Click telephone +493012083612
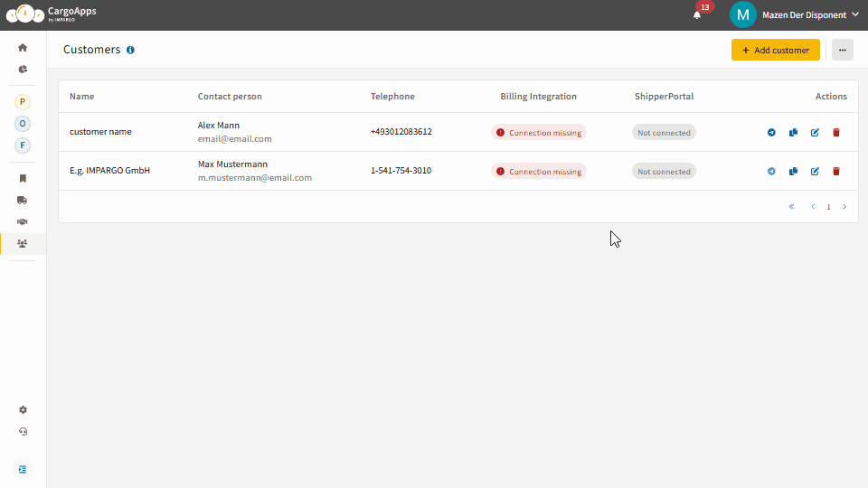 [x=401, y=132]
